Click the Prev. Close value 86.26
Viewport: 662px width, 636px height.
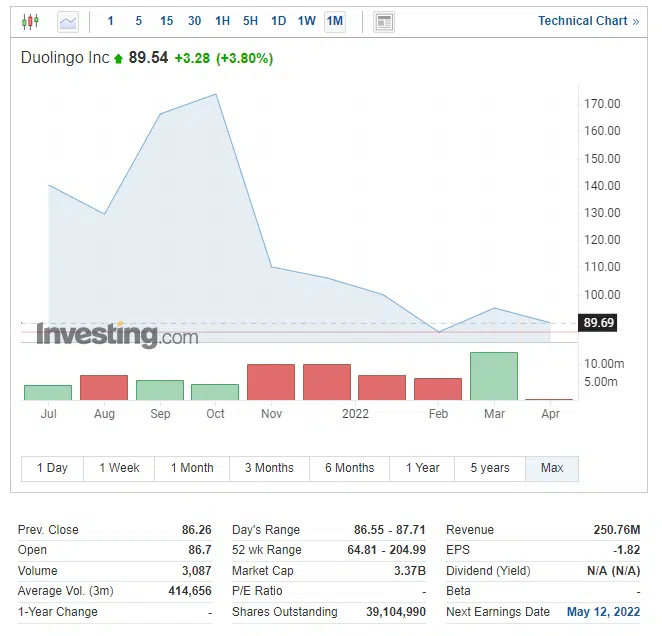[x=197, y=530]
